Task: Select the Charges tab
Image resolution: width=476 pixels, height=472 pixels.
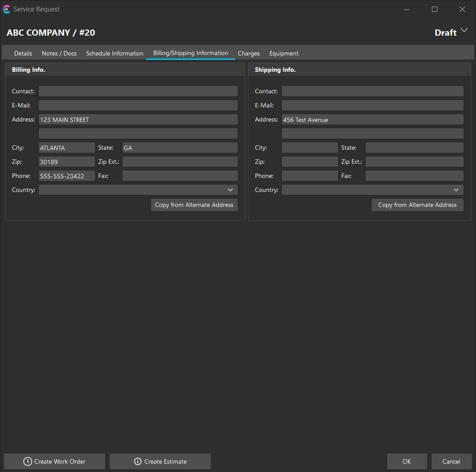Action: click(x=249, y=53)
